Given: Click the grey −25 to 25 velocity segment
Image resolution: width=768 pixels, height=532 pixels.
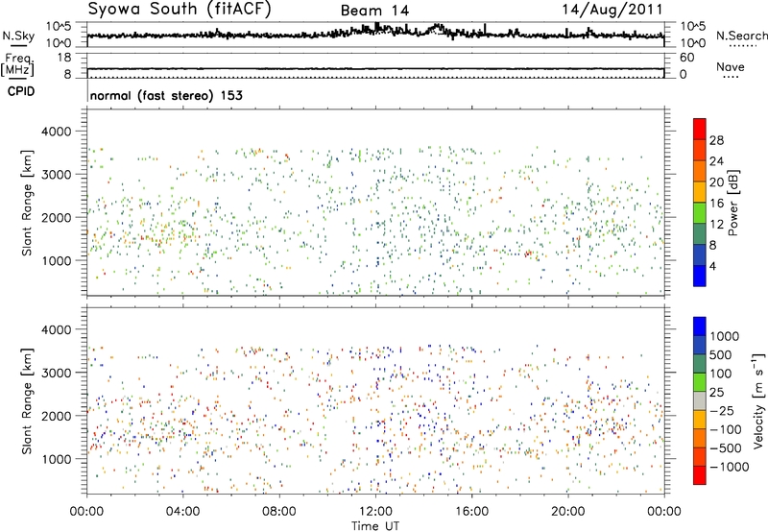Looking at the screenshot, I should (x=700, y=401).
